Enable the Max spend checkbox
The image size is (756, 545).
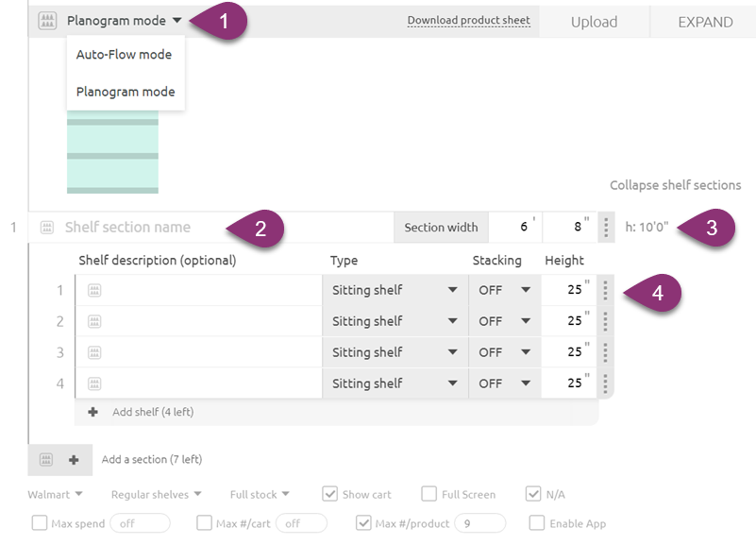[x=40, y=523]
